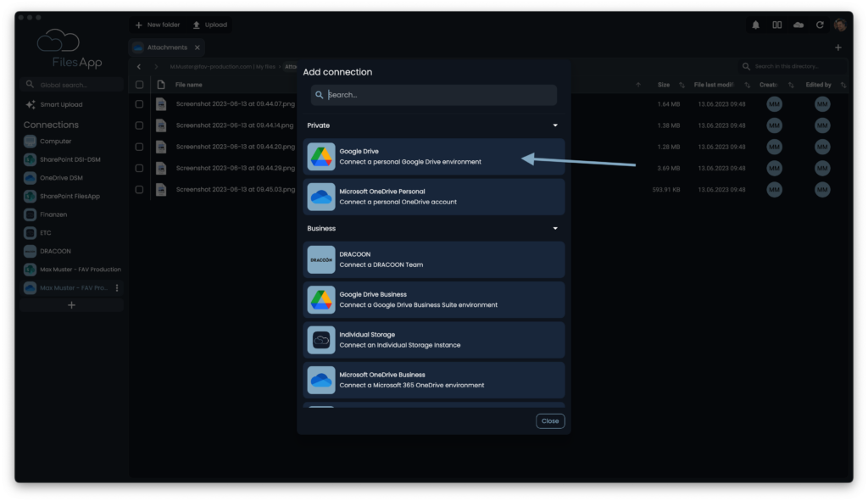Navigate forward with the right arrow
This screenshot has width=868, height=501.
[x=156, y=66]
